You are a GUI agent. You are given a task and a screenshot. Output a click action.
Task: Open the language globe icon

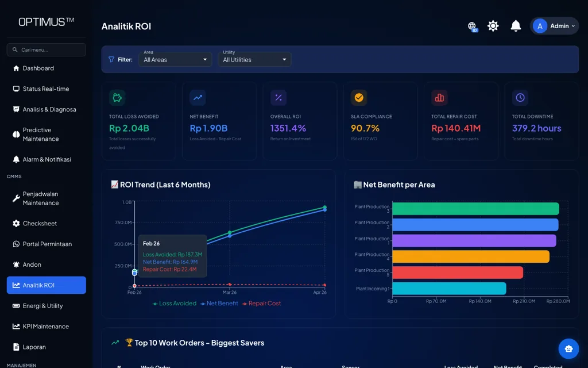coord(472,26)
